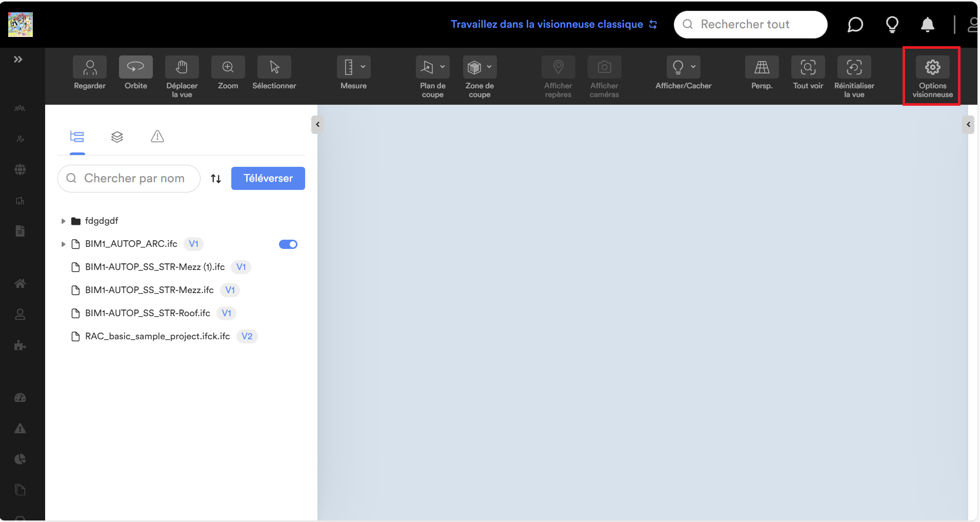Click the Plan de coupe tool
The height and width of the screenshot is (522, 980).
[x=427, y=67]
